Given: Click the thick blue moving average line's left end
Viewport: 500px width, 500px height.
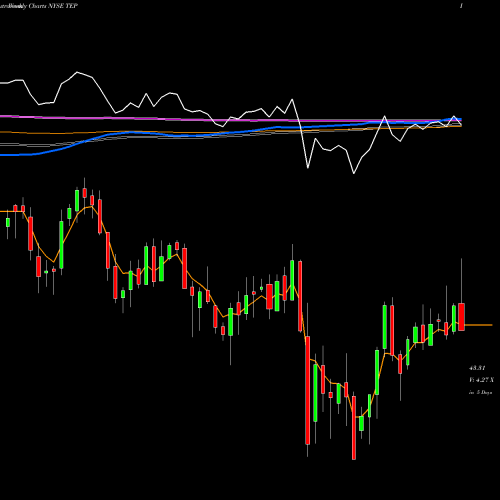Looking at the screenshot, I should (2, 155).
